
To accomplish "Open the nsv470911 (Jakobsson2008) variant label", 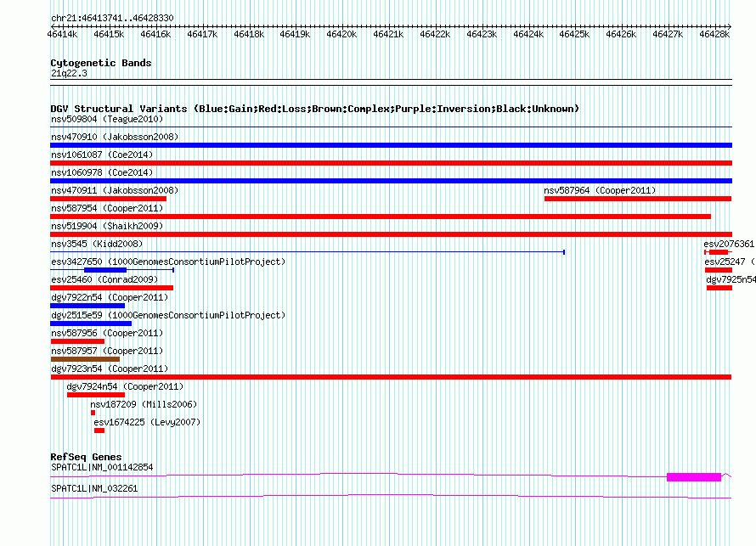I will (115, 190).
